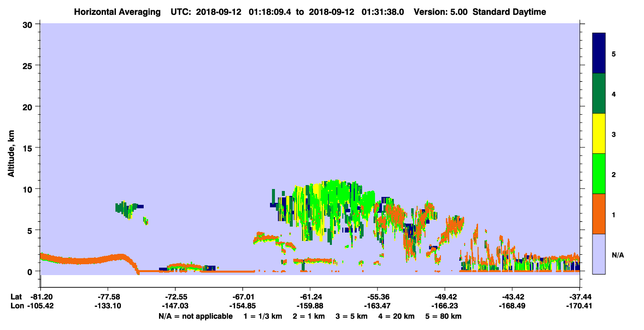Click longitude value -133.10
Viewport: 644px width, 330px height.
[x=107, y=306]
